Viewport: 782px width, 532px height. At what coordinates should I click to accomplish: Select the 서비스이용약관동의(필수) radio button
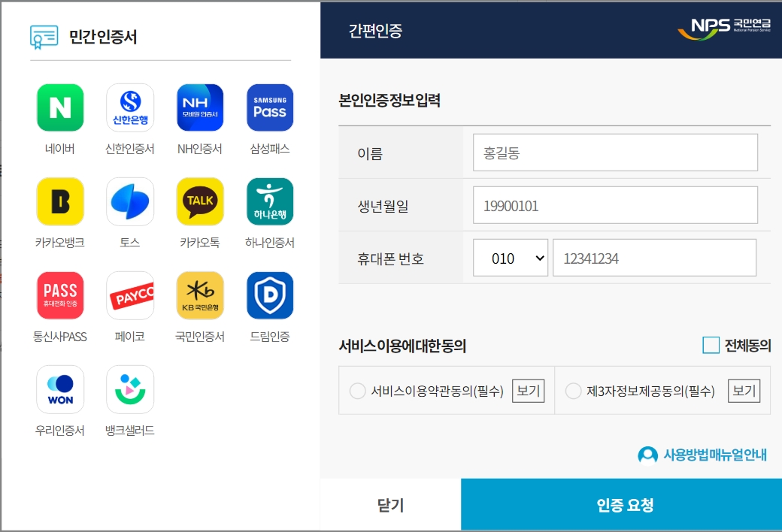(x=358, y=391)
